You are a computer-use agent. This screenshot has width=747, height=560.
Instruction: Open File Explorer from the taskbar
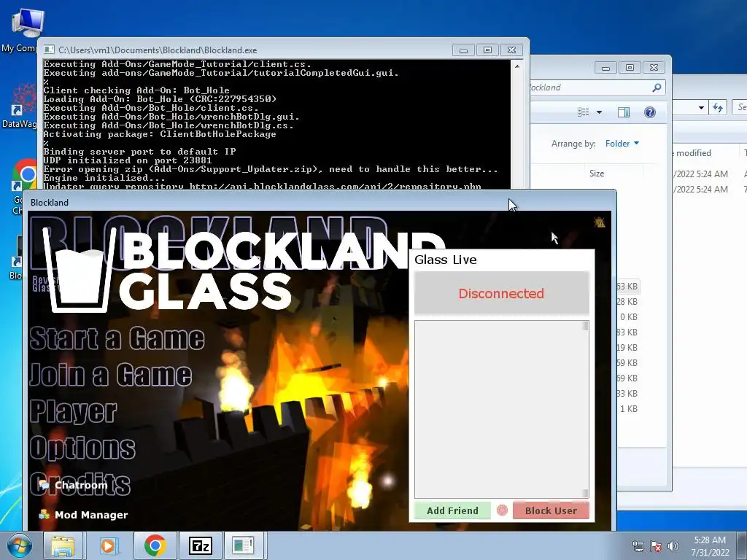63,545
